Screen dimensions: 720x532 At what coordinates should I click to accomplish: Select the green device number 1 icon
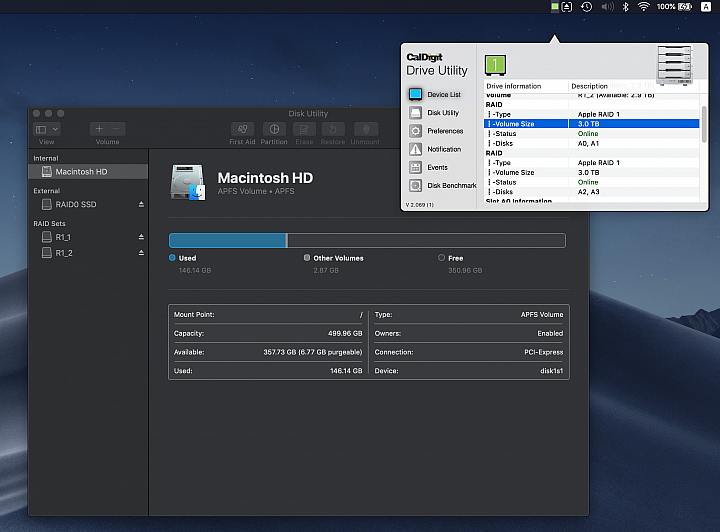coord(495,65)
